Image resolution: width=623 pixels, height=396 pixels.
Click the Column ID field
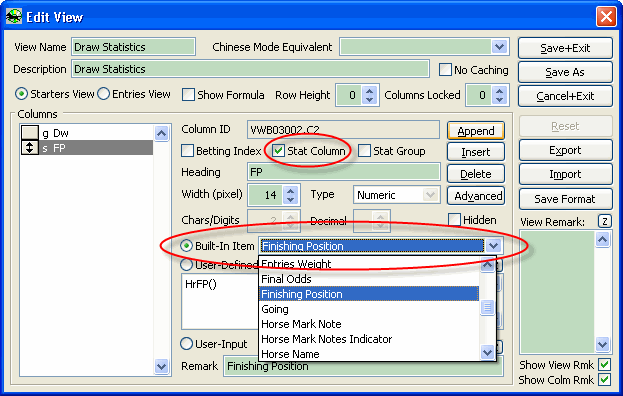coord(343,129)
